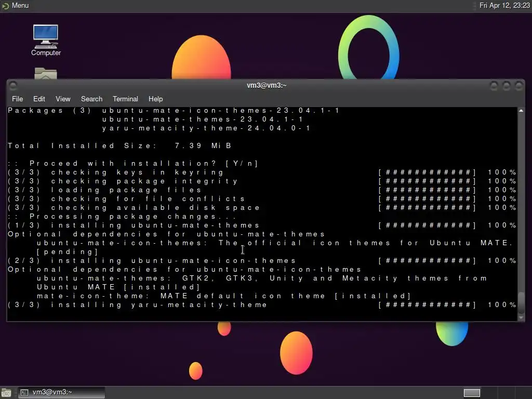Click '(2/3) installing ubuntu-mate-icon-themes' line
The width and height of the screenshot is (532, 399).
(152, 261)
